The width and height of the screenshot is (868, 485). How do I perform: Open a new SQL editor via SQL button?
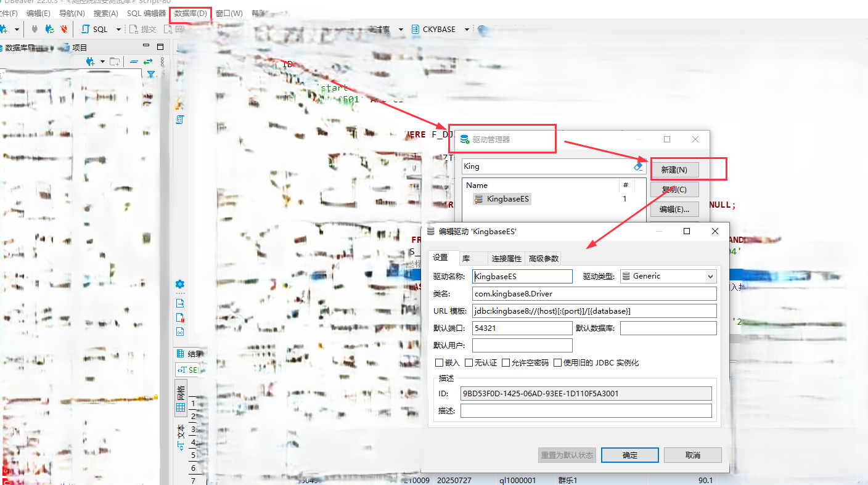pyautogui.click(x=94, y=29)
